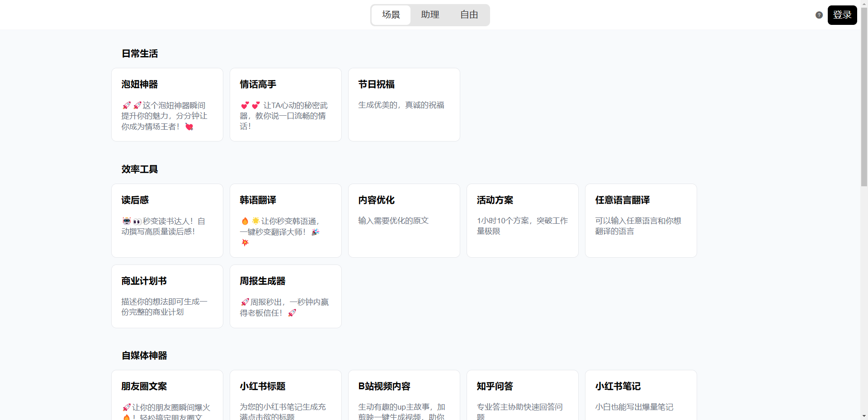Image resolution: width=868 pixels, height=420 pixels.
Task: Open the 商业计划书 card
Action: (167, 296)
